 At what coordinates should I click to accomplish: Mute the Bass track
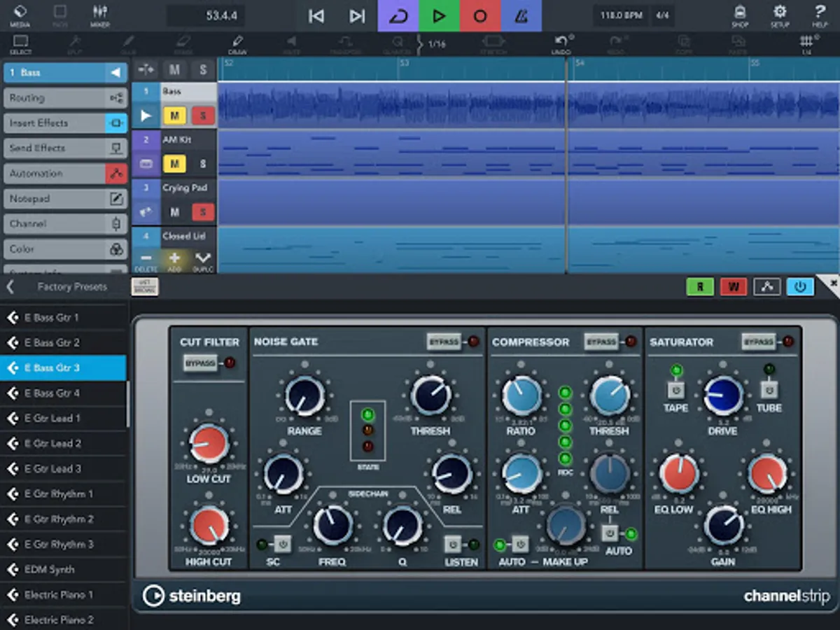174,115
